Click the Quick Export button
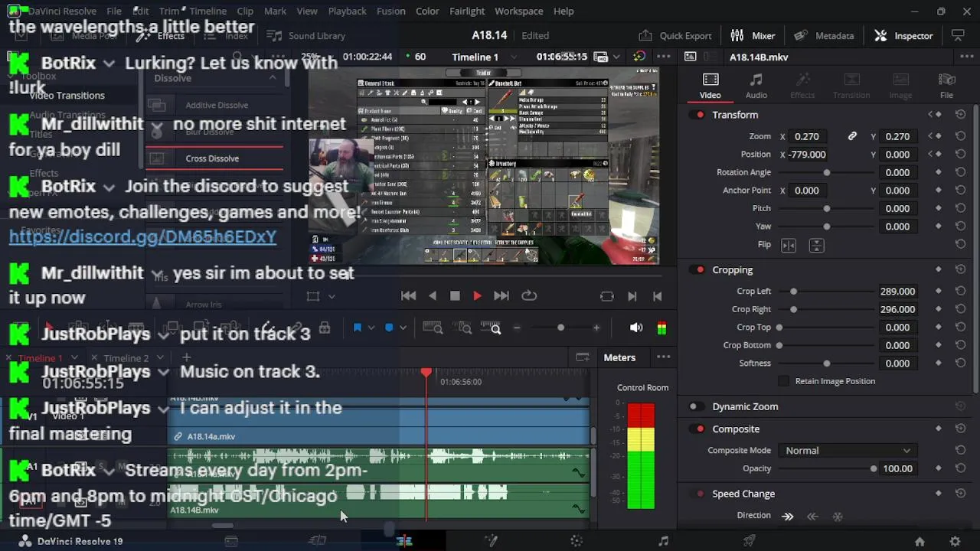Image resolution: width=980 pixels, height=551 pixels. point(675,35)
